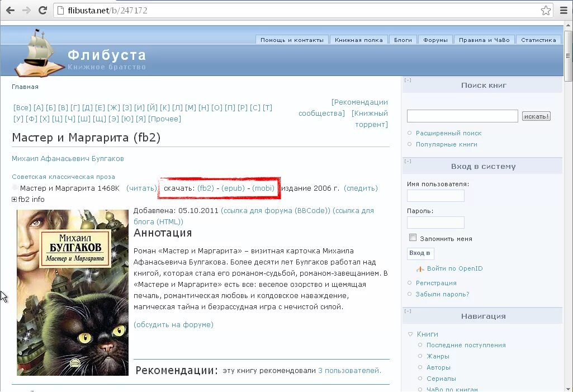The image size is (573, 392).
Task: Click Забыли пароль? link
Action: [442, 294]
